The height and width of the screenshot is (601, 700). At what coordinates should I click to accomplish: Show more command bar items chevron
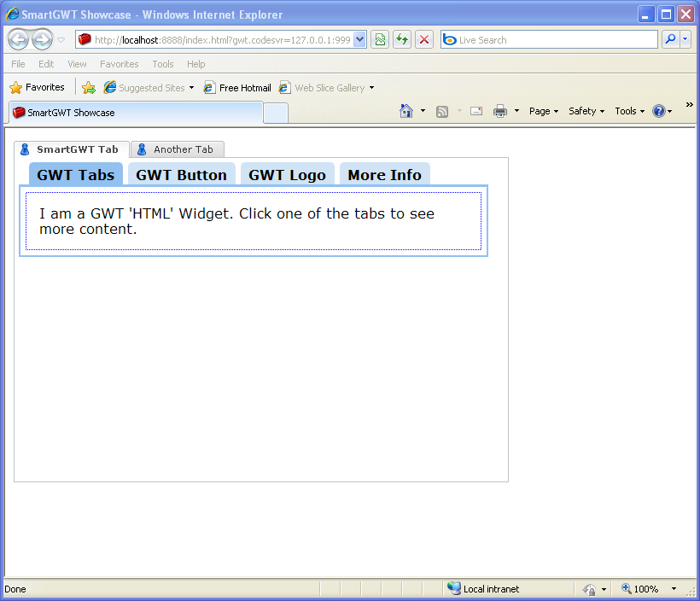(689, 104)
